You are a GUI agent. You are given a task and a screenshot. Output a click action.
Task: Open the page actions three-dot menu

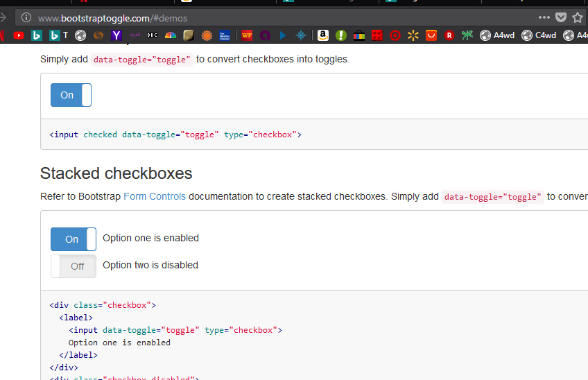544,17
